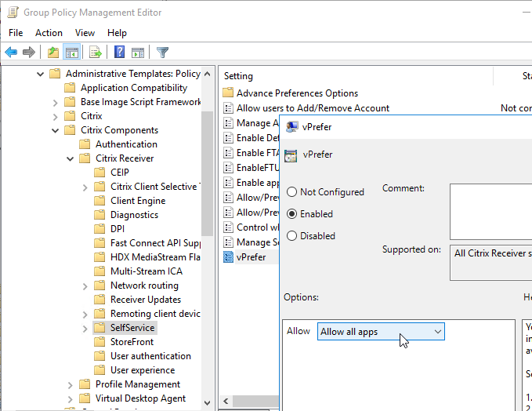This screenshot has height=411, width=532.
Task: Select the Not Configured radio button
Action: (291, 192)
